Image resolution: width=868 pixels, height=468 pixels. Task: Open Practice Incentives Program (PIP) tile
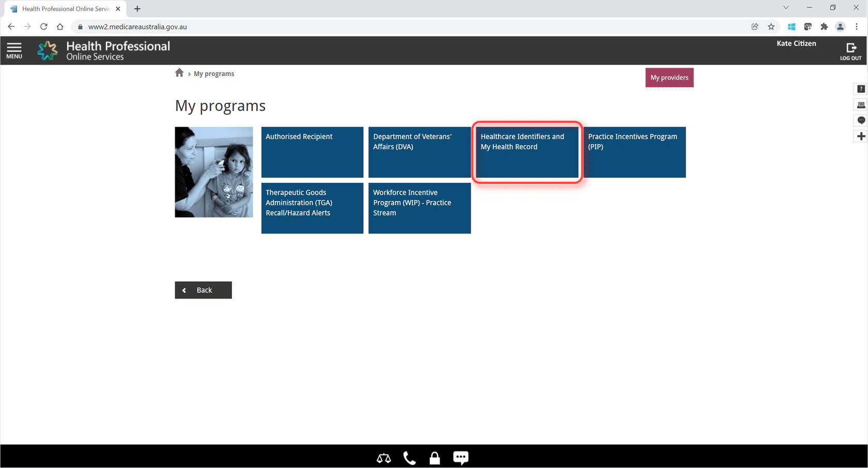pyautogui.click(x=634, y=152)
